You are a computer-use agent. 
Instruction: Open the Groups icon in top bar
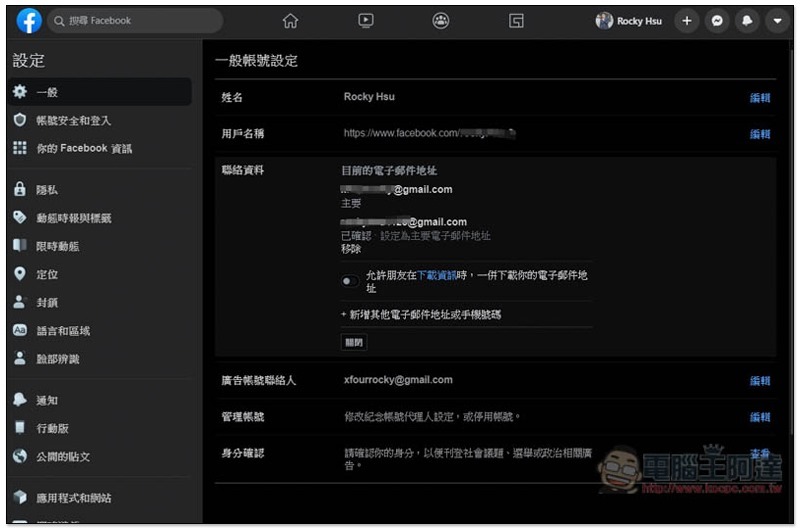(441, 21)
